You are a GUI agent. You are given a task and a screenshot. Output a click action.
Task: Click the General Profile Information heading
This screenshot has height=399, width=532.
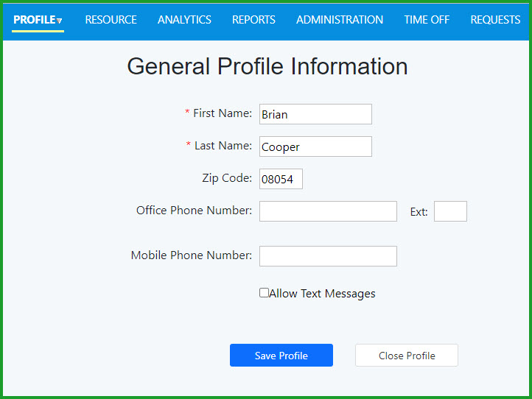click(267, 66)
